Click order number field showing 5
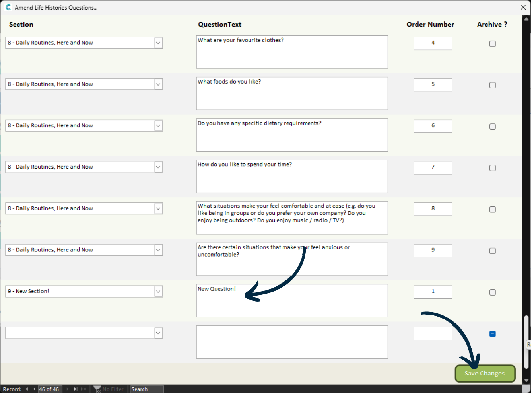Screen dimensions: 532x393 coord(433,85)
